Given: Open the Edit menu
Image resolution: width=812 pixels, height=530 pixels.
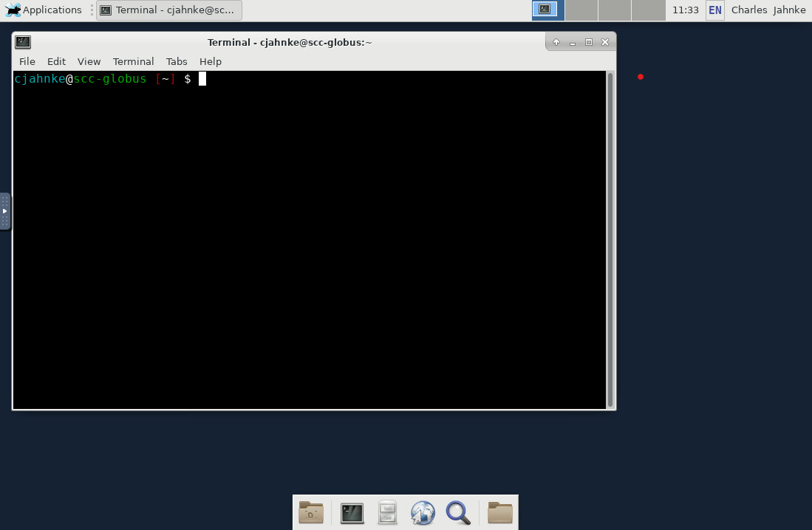Looking at the screenshot, I should pyautogui.click(x=56, y=61).
